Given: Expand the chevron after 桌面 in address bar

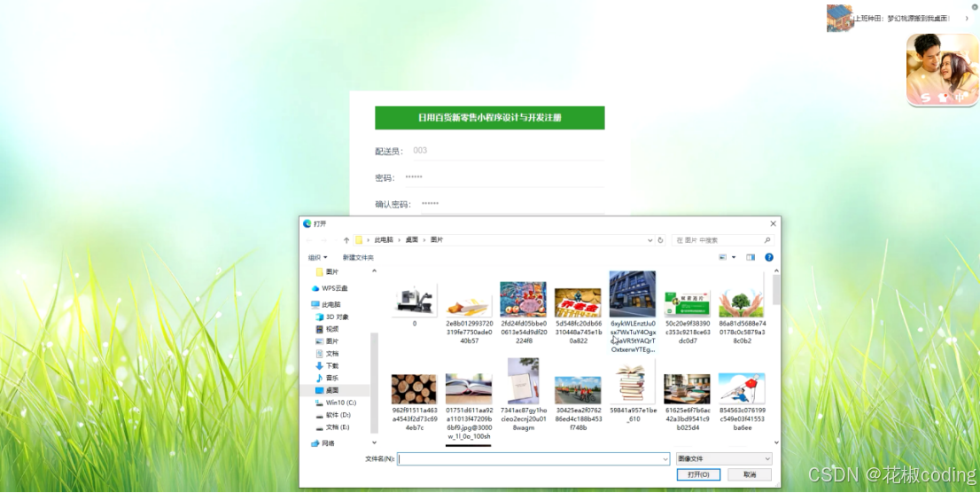Looking at the screenshot, I should pyautogui.click(x=424, y=240).
